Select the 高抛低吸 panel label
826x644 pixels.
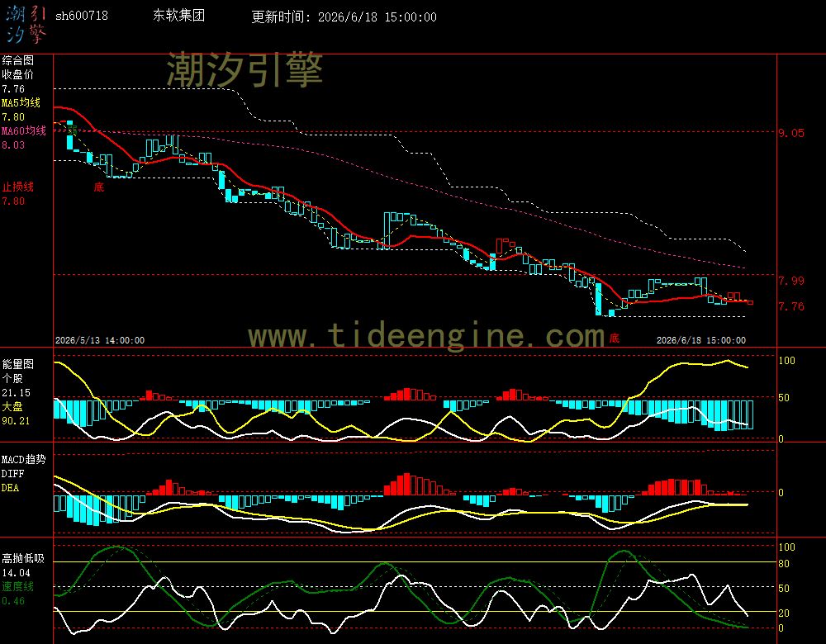[x=22, y=558]
